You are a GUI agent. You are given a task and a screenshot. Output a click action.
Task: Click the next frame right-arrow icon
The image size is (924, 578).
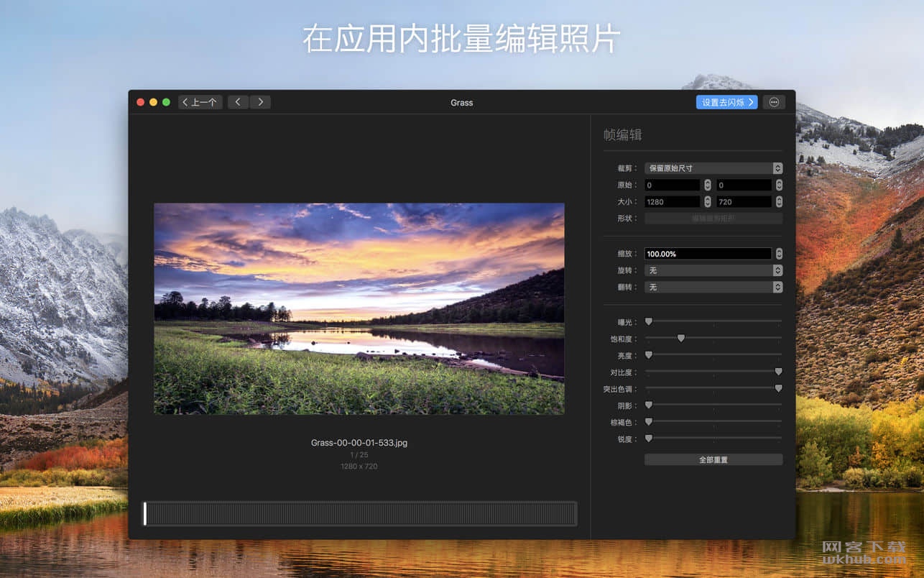pyautogui.click(x=260, y=102)
